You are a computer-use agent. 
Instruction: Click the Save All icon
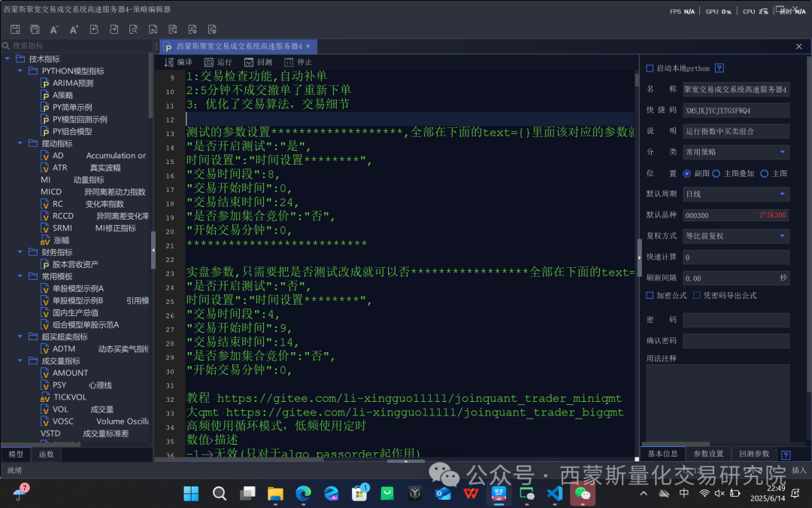coord(35,29)
